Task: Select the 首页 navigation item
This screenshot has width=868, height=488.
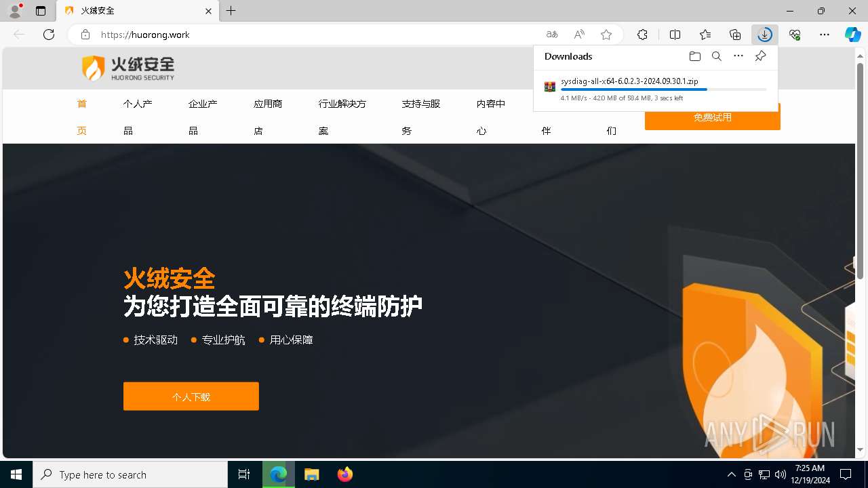Action: point(82,117)
